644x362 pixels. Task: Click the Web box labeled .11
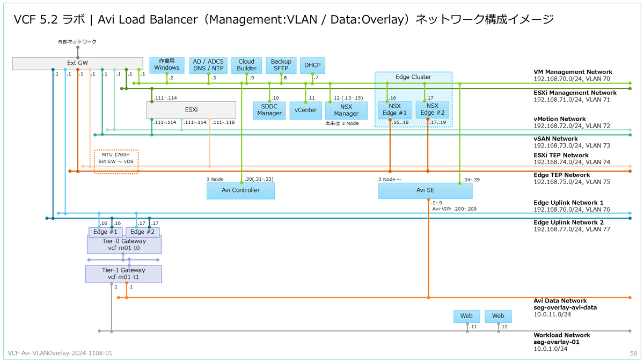pyautogui.click(x=466, y=316)
